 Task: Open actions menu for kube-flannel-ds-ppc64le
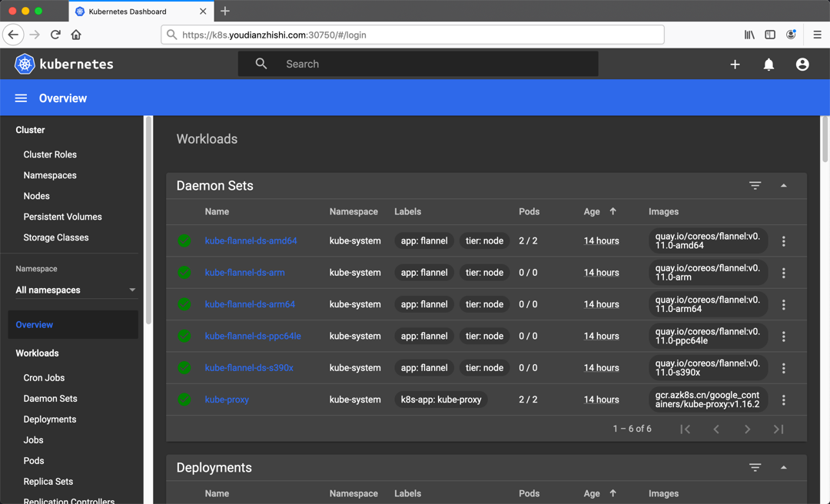click(x=783, y=337)
